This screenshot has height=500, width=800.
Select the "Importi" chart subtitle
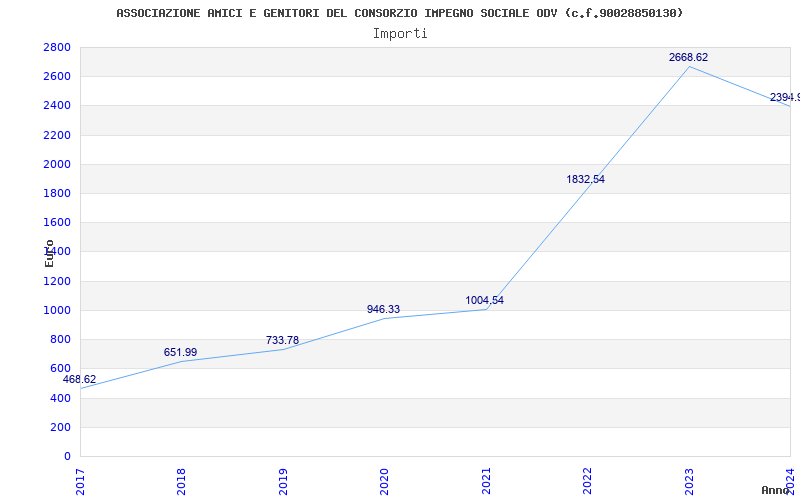click(x=400, y=33)
